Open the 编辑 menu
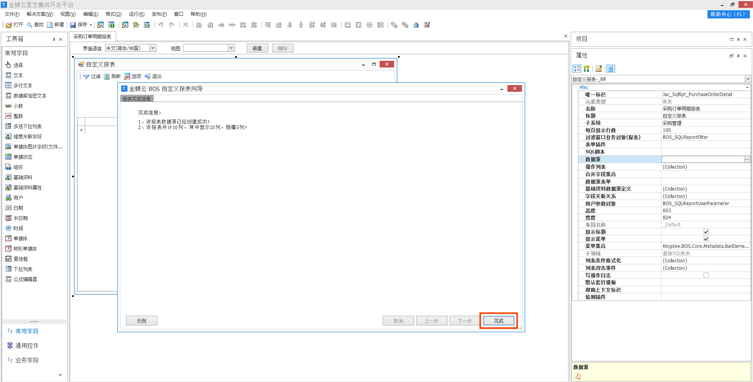Viewport: 753px width, 382px height. pos(90,14)
